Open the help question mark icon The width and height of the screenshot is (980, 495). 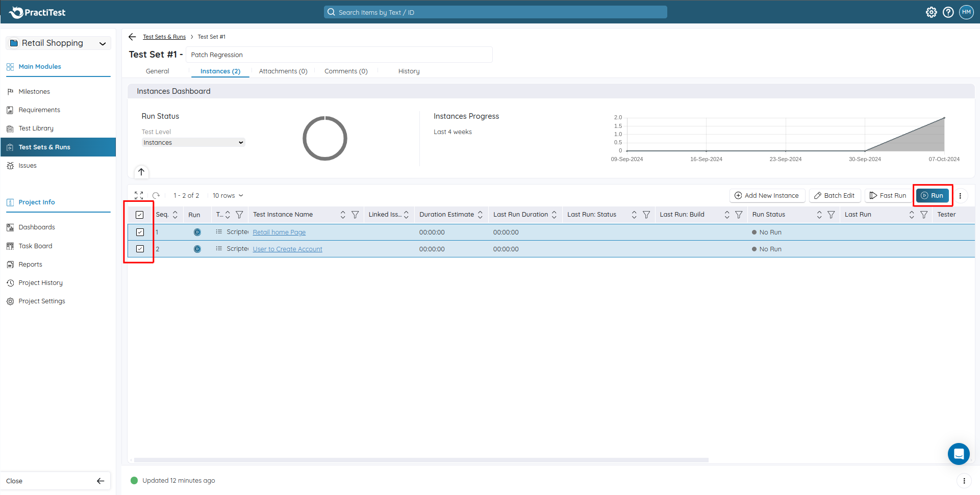[948, 12]
